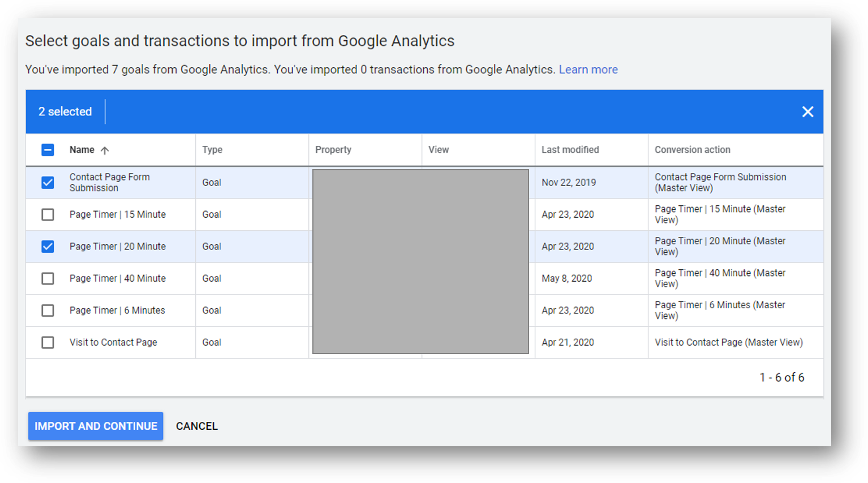
Task: Select the '2 selected' label
Action: (65, 112)
